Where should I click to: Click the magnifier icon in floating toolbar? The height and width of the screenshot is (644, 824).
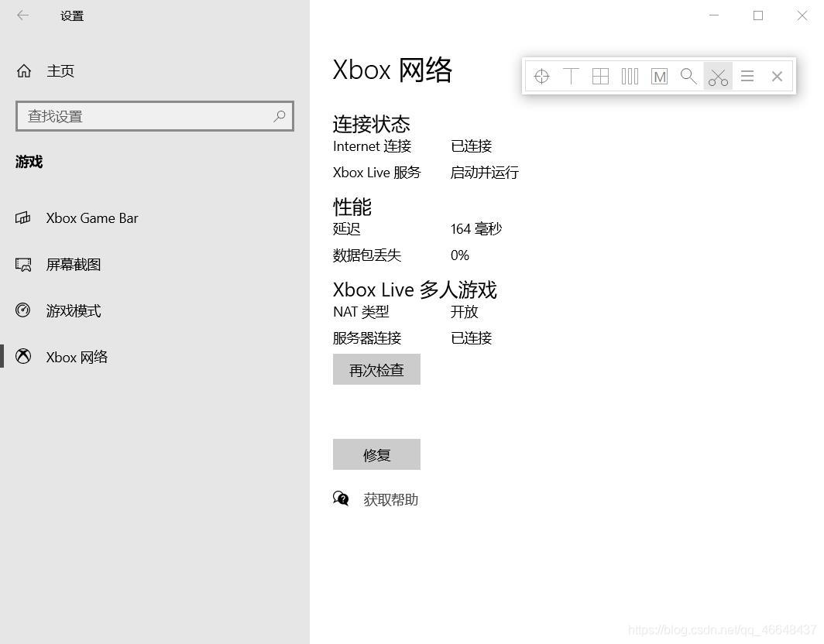688,77
